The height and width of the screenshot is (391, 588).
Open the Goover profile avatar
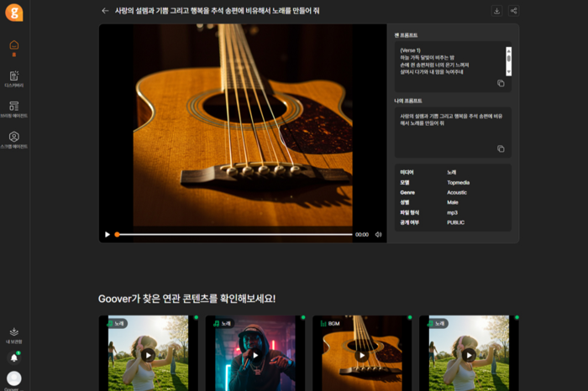(13, 378)
